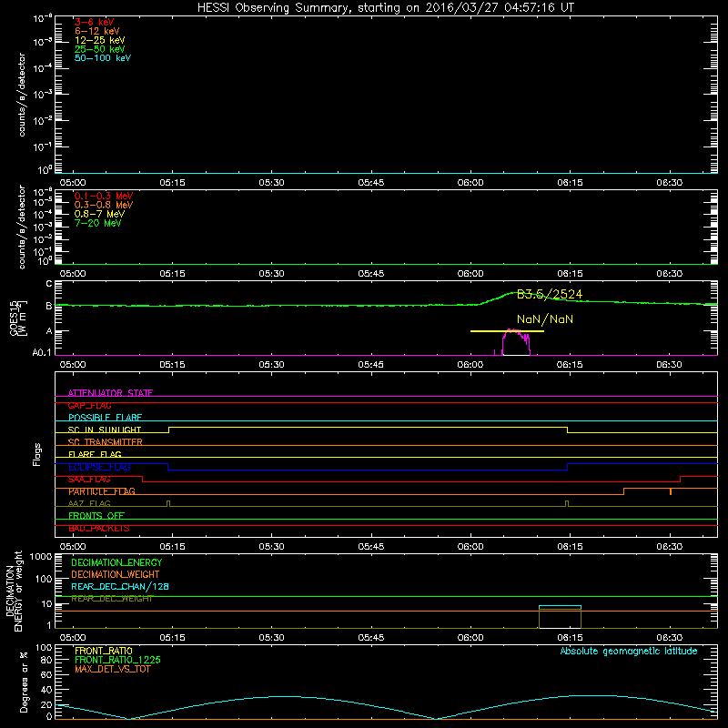Viewport: 728px width, 728px height.
Task: Click the Degrees or % axis title
Action: coord(24,682)
